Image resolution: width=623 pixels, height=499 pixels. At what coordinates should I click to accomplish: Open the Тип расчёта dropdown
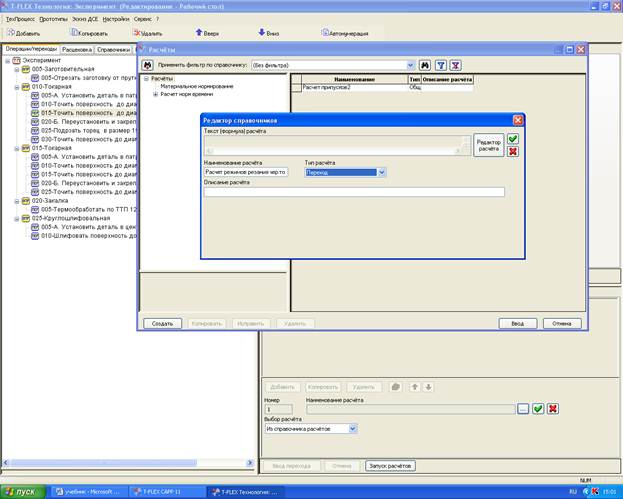pyautogui.click(x=381, y=172)
